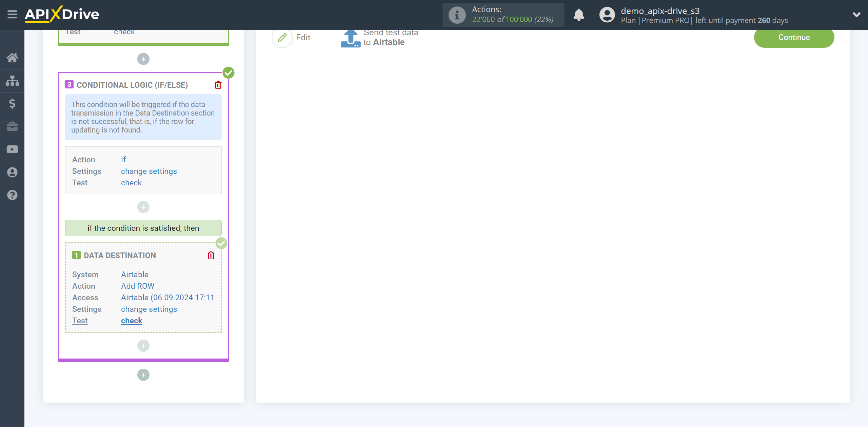Expand the actions usage info panel

pos(457,15)
